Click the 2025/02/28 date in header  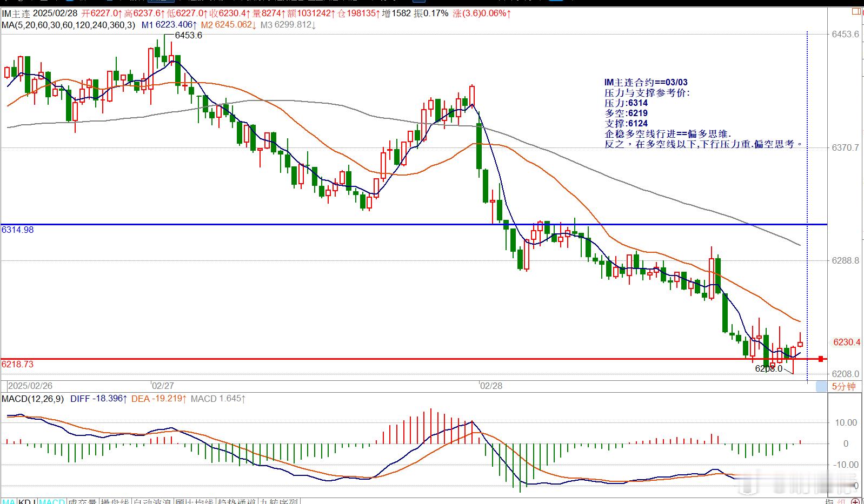[55, 14]
